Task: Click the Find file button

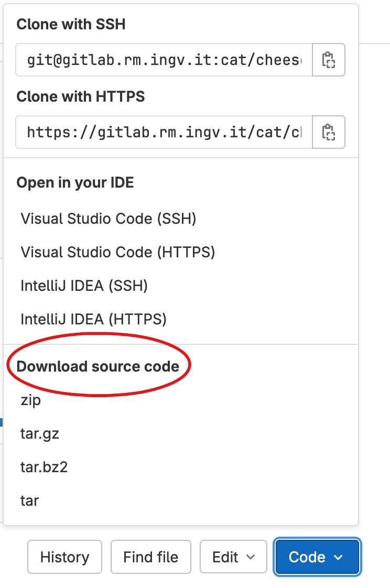Action: (x=151, y=557)
